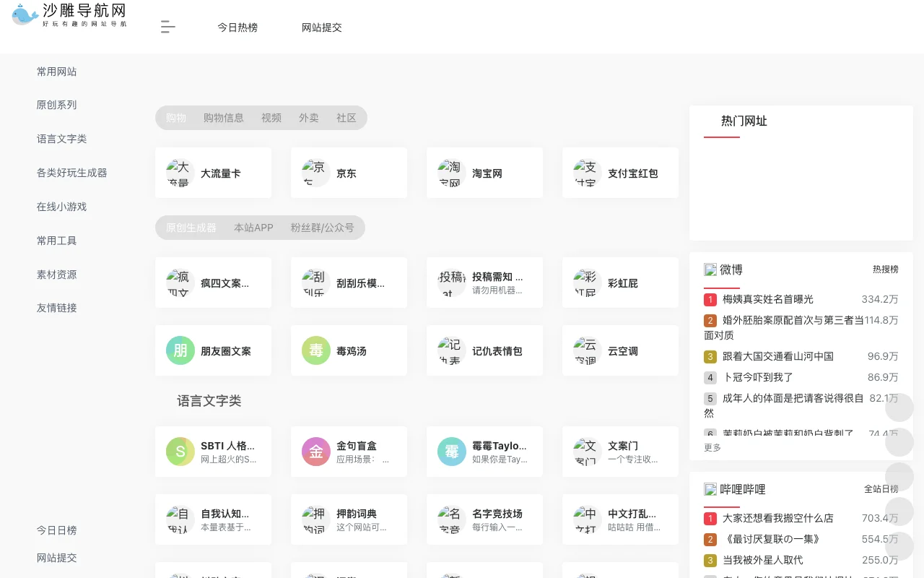This screenshot has width=924, height=578.
Task: Switch to the 本站APP tab
Action: click(x=253, y=228)
